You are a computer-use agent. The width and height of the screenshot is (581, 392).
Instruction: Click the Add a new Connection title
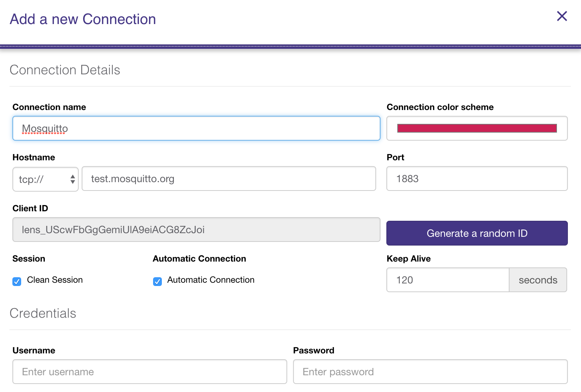(83, 19)
